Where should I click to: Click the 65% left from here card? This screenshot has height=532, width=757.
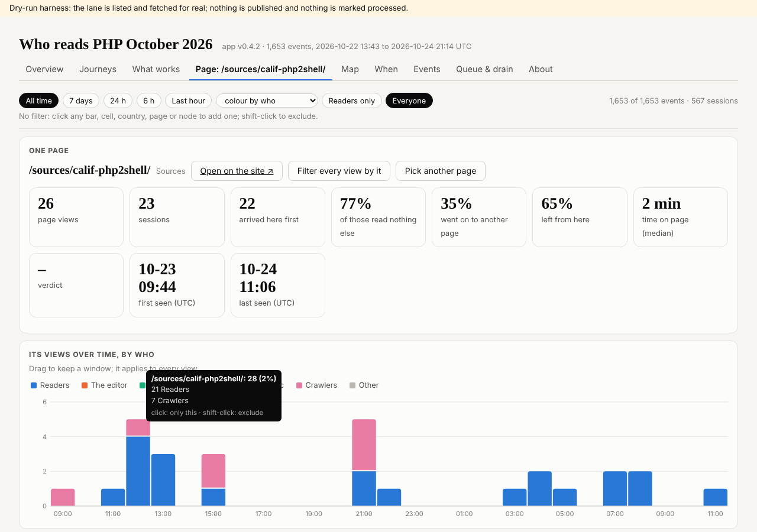tap(580, 217)
